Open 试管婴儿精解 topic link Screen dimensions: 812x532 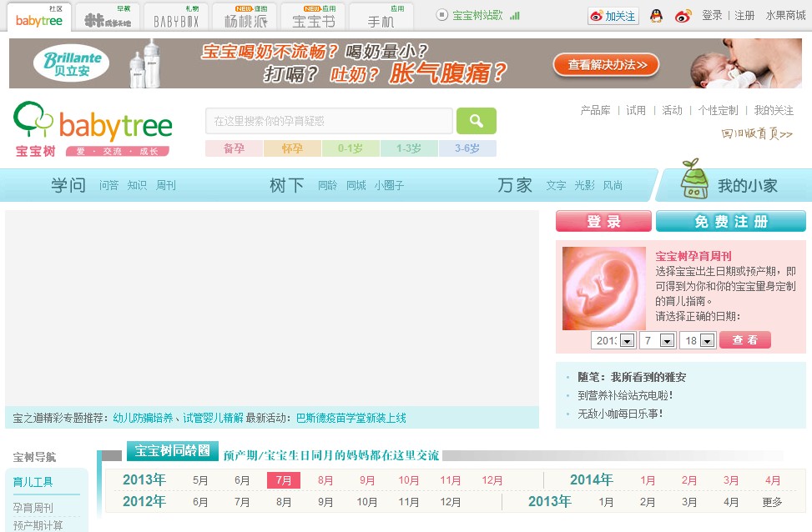point(213,418)
